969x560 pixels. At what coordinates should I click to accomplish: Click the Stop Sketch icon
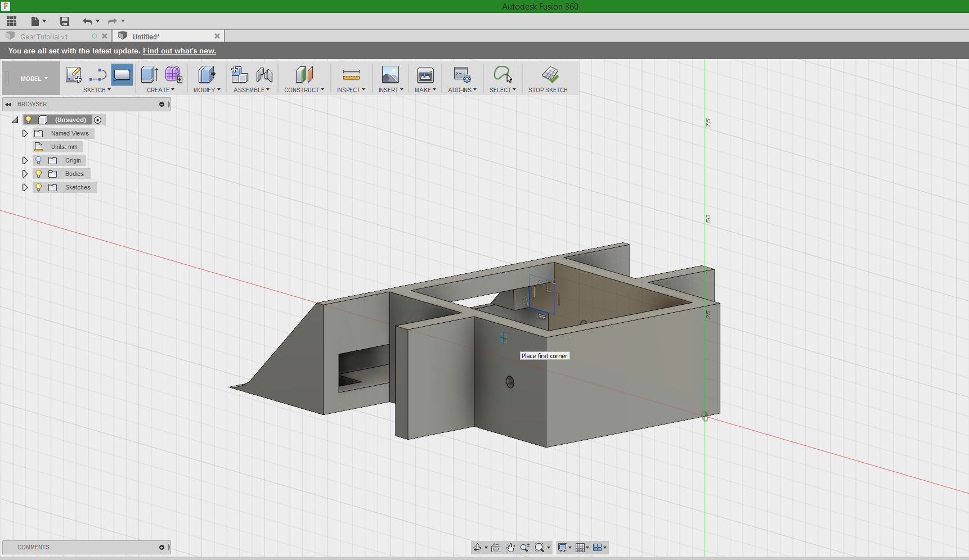[x=550, y=75]
